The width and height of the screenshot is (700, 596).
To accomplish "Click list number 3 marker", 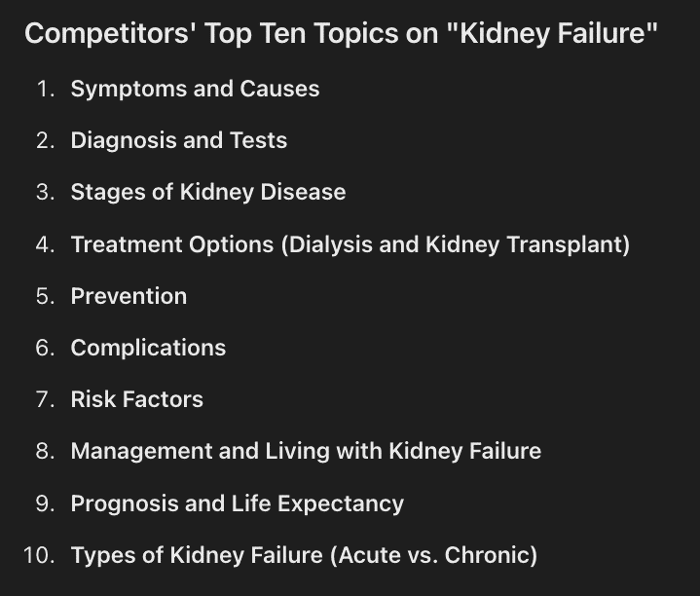I will pyautogui.click(x=46, y=192).
